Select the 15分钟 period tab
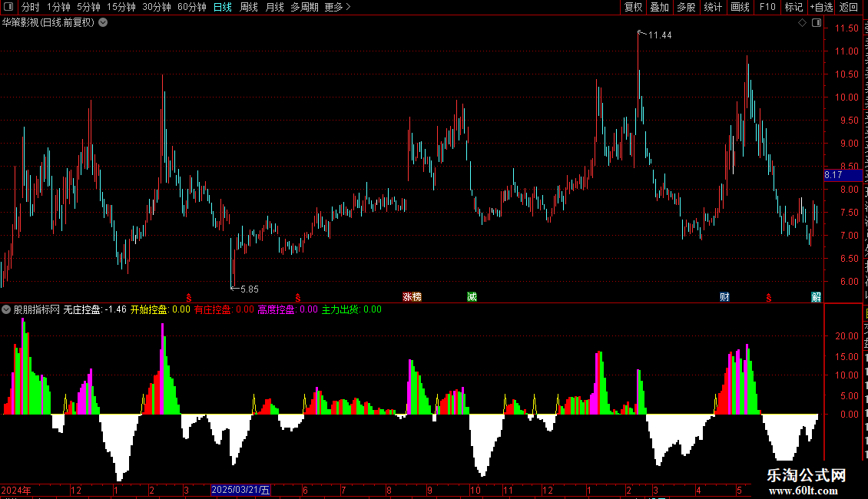The image size is (868, 499). click(x=121, y=7)
